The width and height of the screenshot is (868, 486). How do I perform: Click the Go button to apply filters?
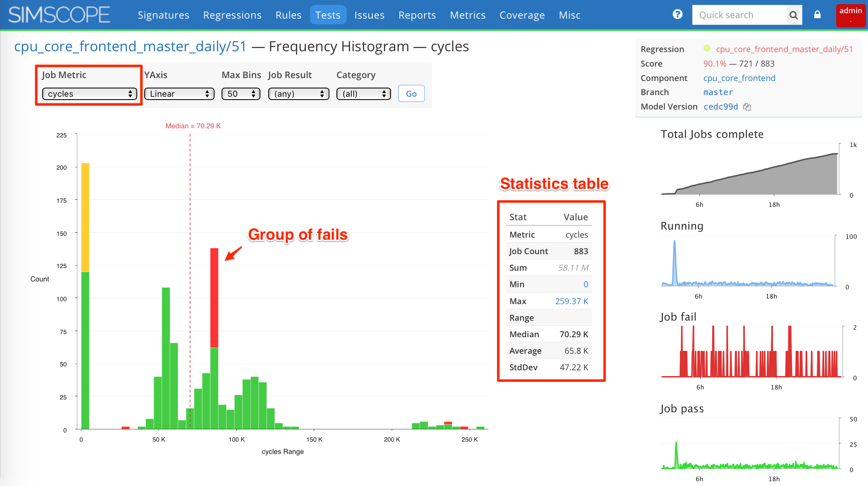[411, 93]
